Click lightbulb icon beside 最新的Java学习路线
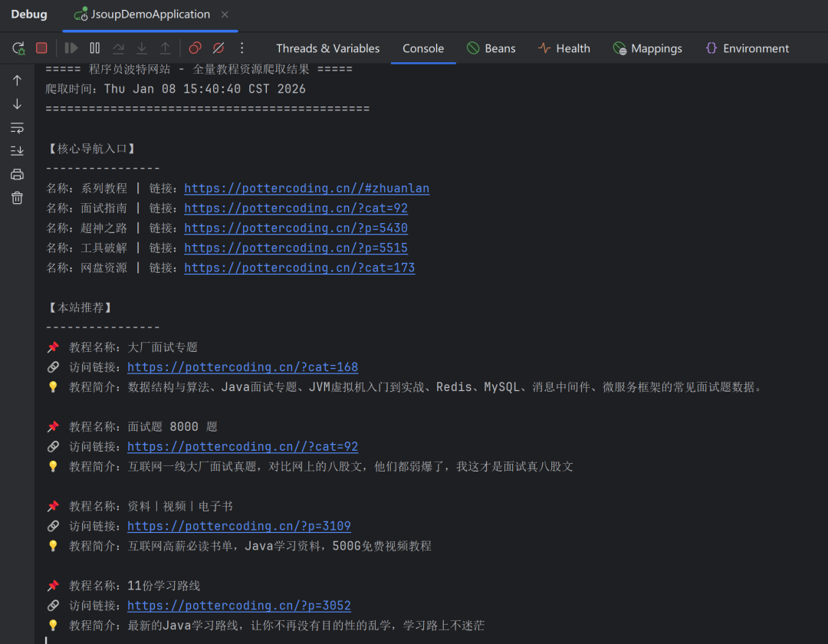Viewport: 828px width, 644px height. pyautogui.click(x=53, y=626)
